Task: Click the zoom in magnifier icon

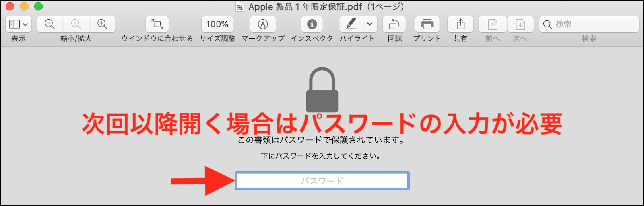Action: click(103, 24)
